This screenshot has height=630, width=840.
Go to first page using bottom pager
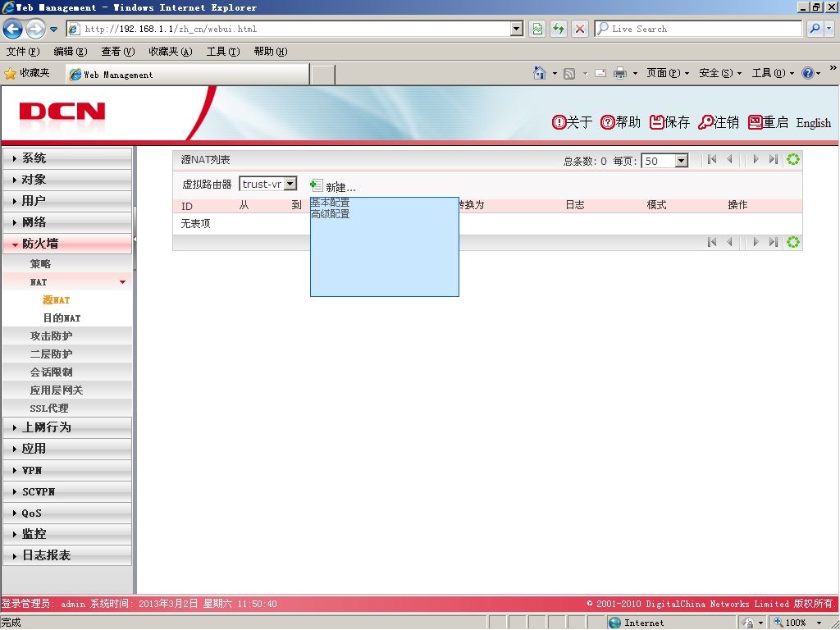point(712,242)
